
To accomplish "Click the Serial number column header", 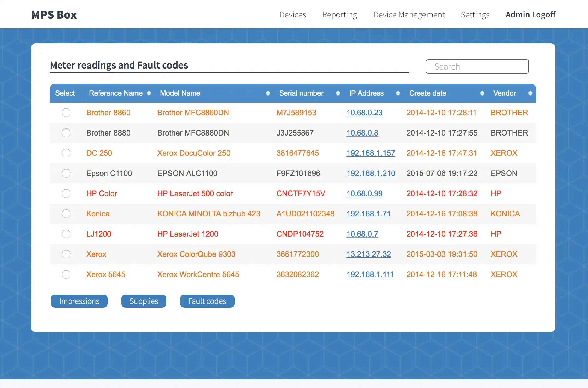I will click(301, 93).
